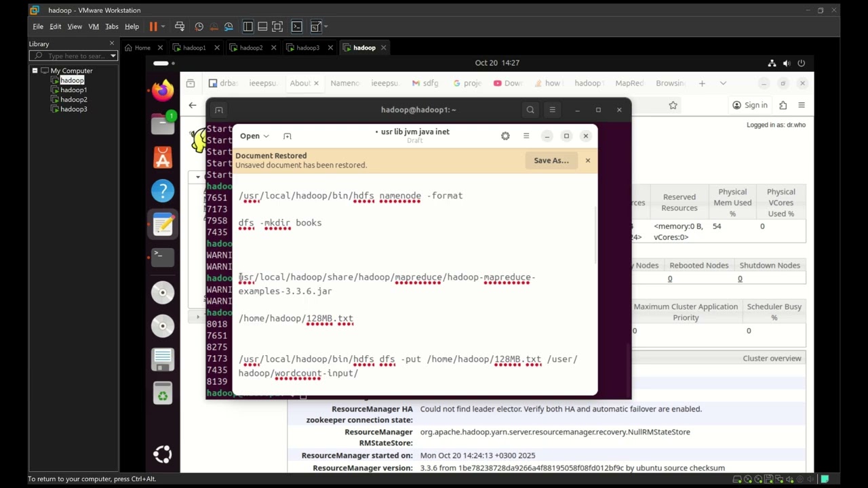Toggle the library sidebar view icon
This screenshot has width=868, height=488.
248,26
